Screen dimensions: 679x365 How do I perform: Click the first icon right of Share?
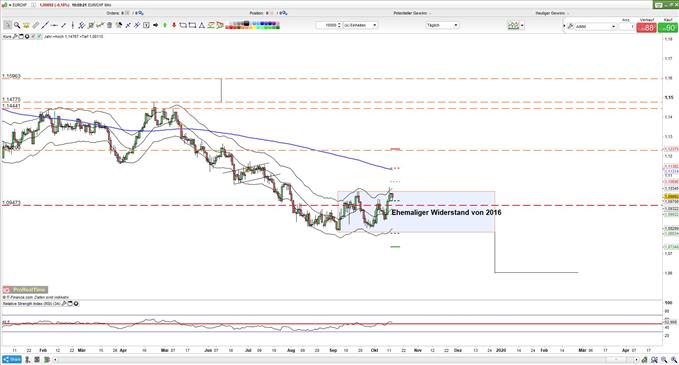coord(27,359)
